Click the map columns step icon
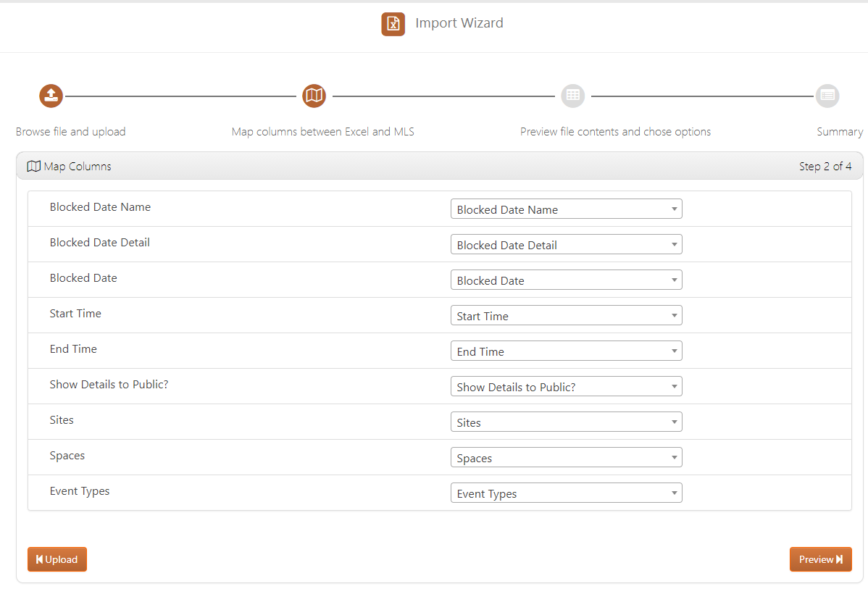868x589 pixels. pyautogui.click(x=314, y=96)
